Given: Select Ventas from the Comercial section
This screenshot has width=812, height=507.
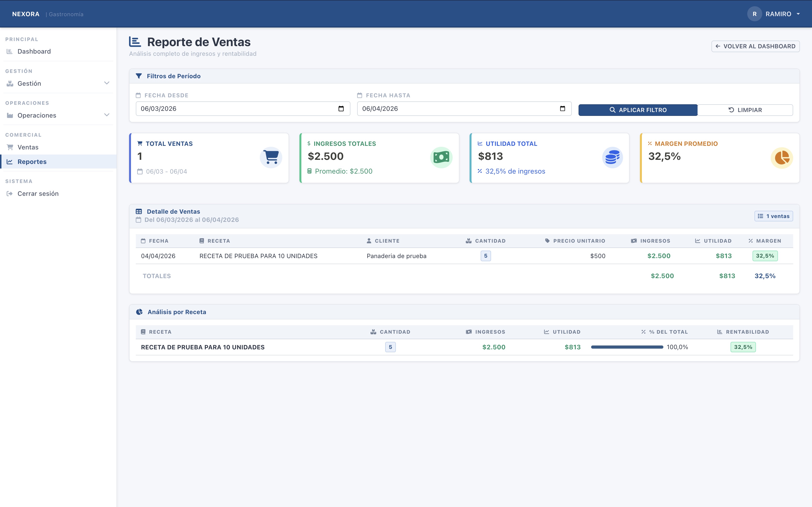Looking at the screenshot, I should click(x=29, y=147).
